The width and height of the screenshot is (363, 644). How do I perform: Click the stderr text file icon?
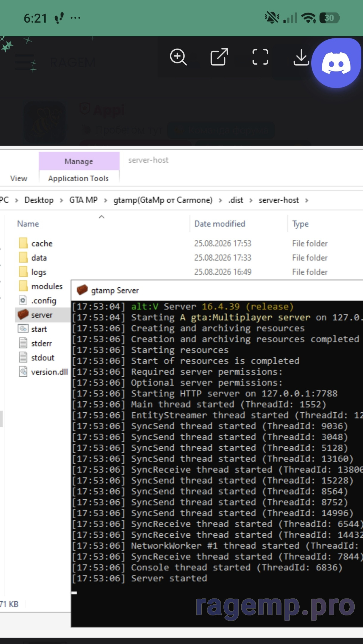tap(23, 343)
